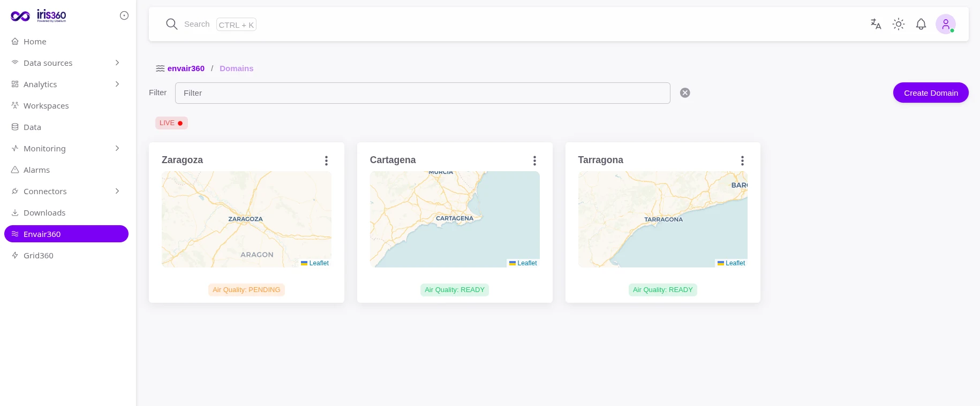This screenshot has height=406, width=980.
Task: Go to the Alarms page
Action: [x=66, y=170]
